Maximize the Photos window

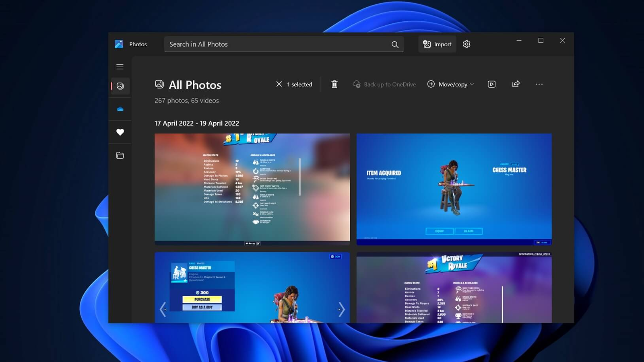pos(541,40)
